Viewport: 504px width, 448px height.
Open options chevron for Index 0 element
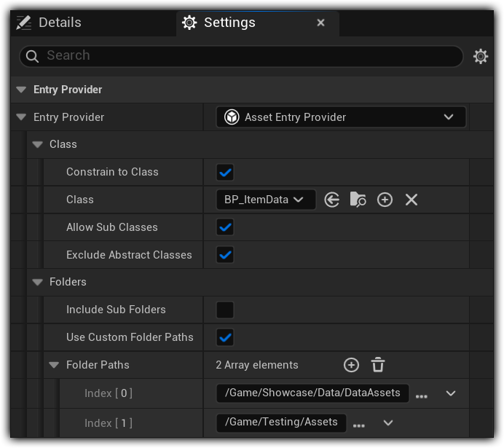[x=451, y=393]
